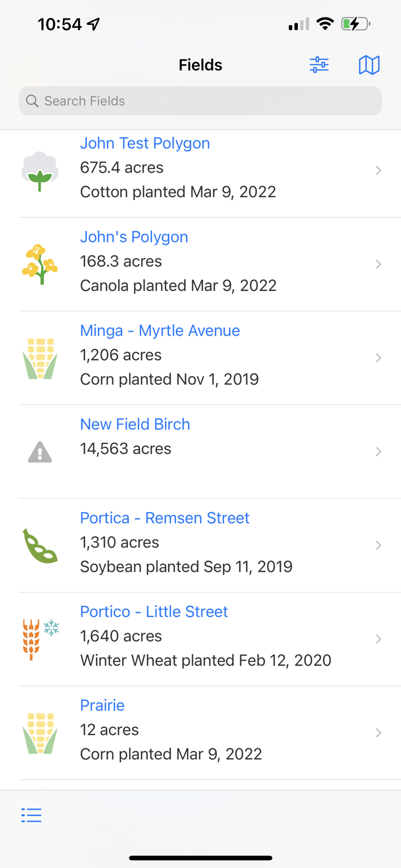Open the John's Polygon field link
Screen dimensions: 401x868
pos(134,237)
